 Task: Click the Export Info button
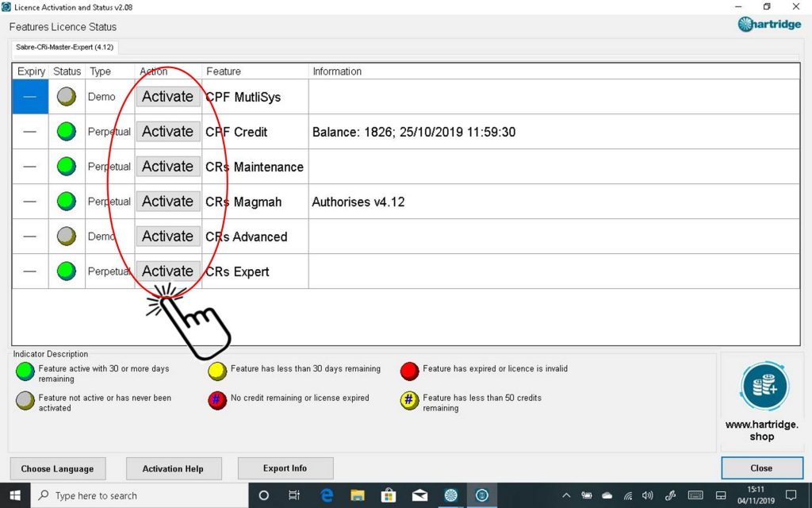click(x=285, y=468)
